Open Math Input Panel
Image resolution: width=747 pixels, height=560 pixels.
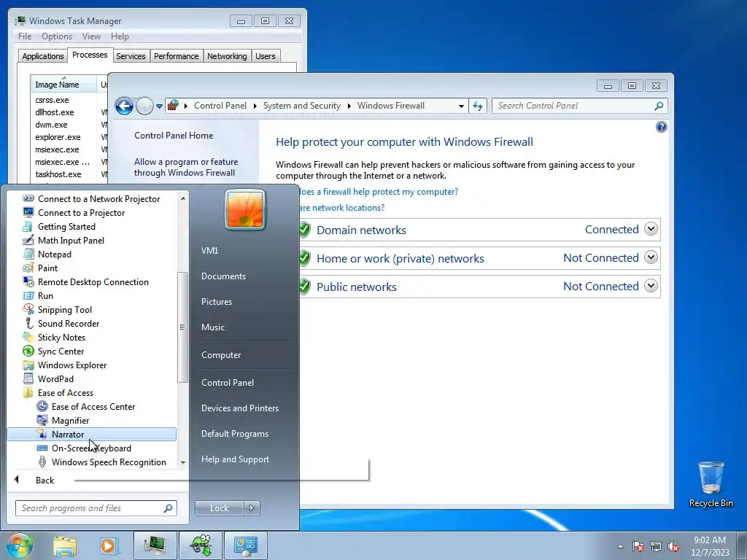click(71, 241)
